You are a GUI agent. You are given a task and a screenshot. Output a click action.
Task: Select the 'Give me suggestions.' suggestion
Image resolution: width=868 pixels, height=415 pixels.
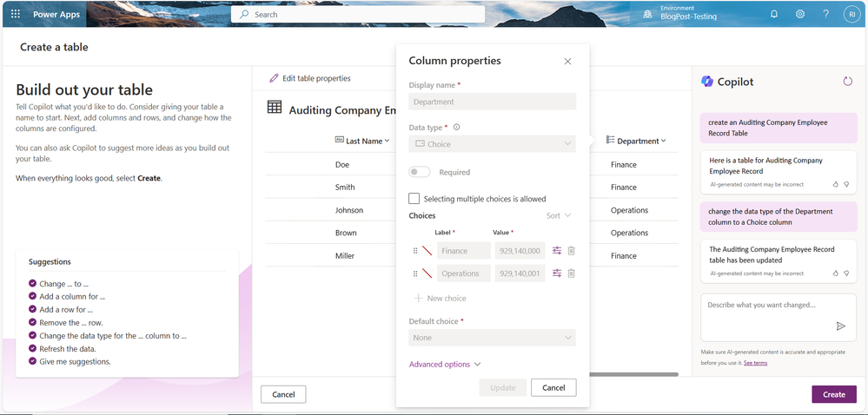click(70, 362)
